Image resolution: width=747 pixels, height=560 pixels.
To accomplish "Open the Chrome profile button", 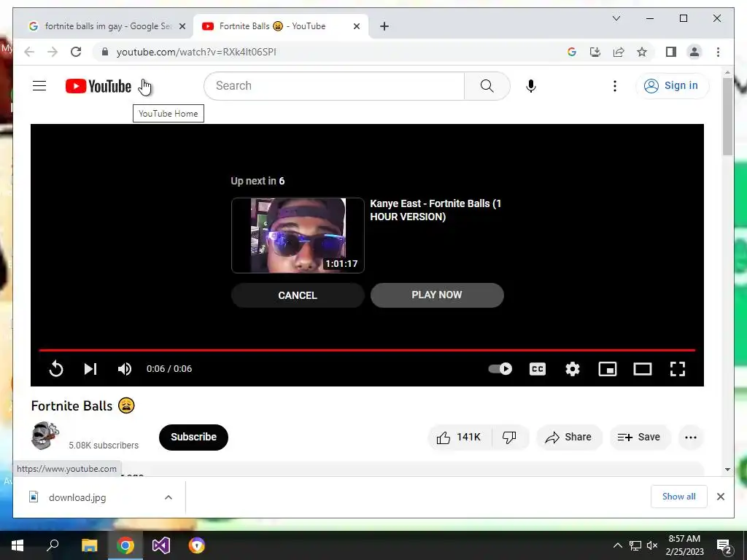I will pos(694,52).
